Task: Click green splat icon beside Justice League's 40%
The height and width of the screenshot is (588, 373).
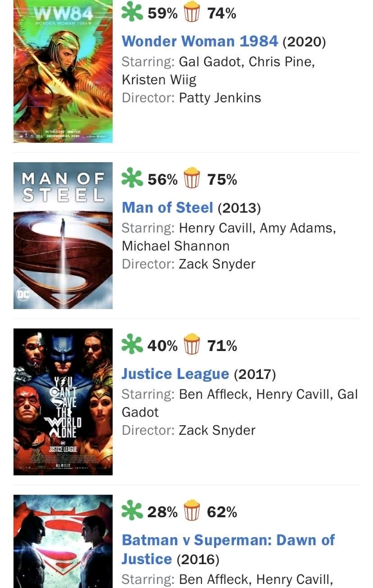Action: tap(132, 345)
